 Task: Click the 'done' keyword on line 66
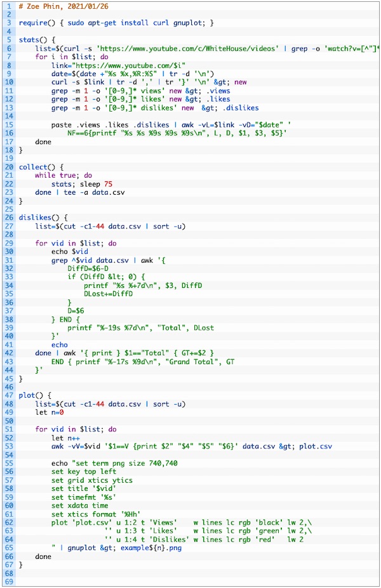[43, 556]
